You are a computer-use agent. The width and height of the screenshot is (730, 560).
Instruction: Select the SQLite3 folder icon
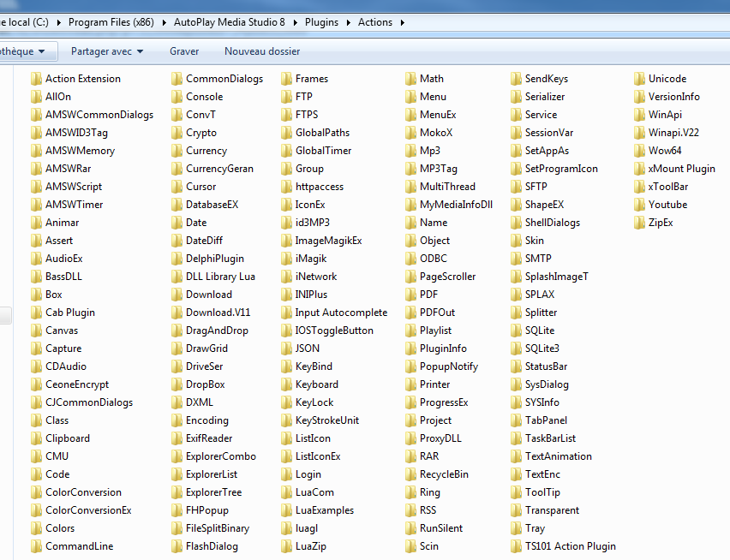point(517,349)
